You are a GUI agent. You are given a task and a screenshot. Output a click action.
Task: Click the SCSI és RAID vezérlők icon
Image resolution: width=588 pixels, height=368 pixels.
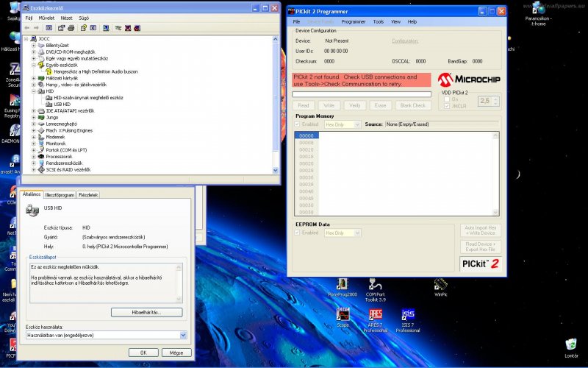tap(41, 170)
